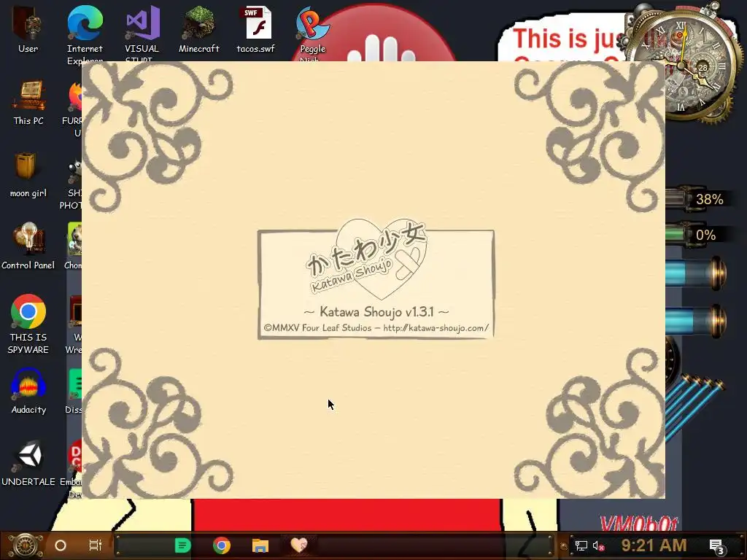Screen dimensions: 747x560
Task: Open the This PC desktop icon
Action: tap(28, 103)
